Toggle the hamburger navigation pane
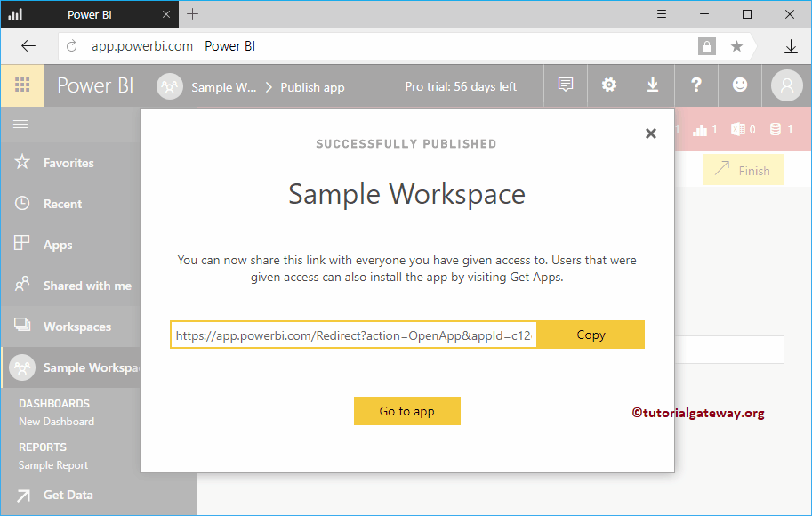 click(x=20, y=125)
